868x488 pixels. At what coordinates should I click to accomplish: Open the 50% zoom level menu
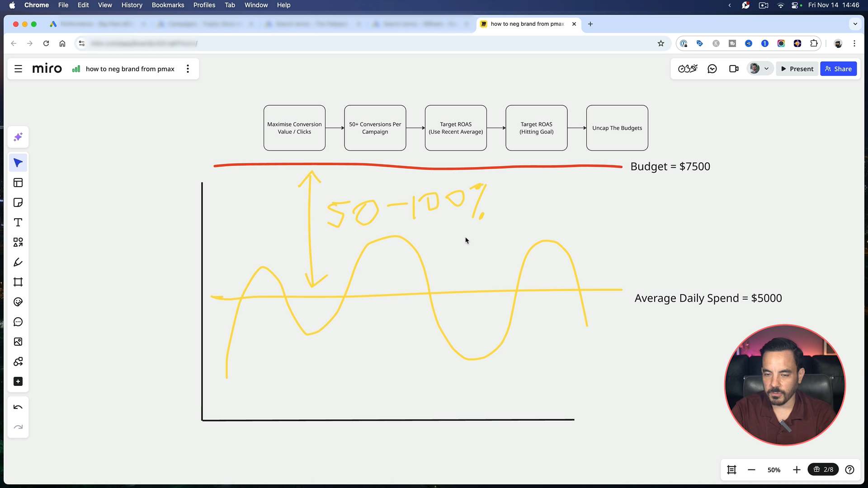tap(774, 470)
